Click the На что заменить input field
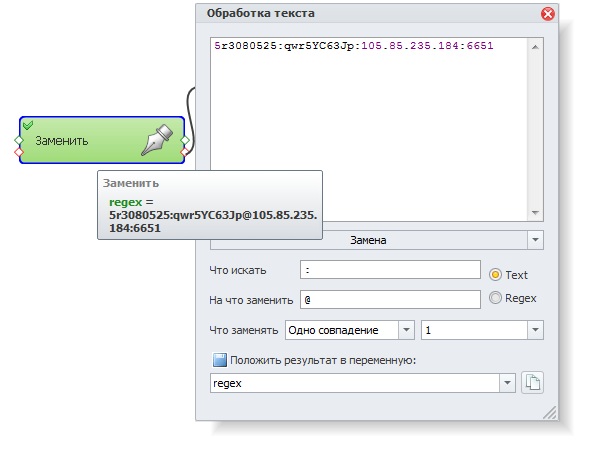The image size is (589, 449). pyautogui.click(x=390, y=299)
